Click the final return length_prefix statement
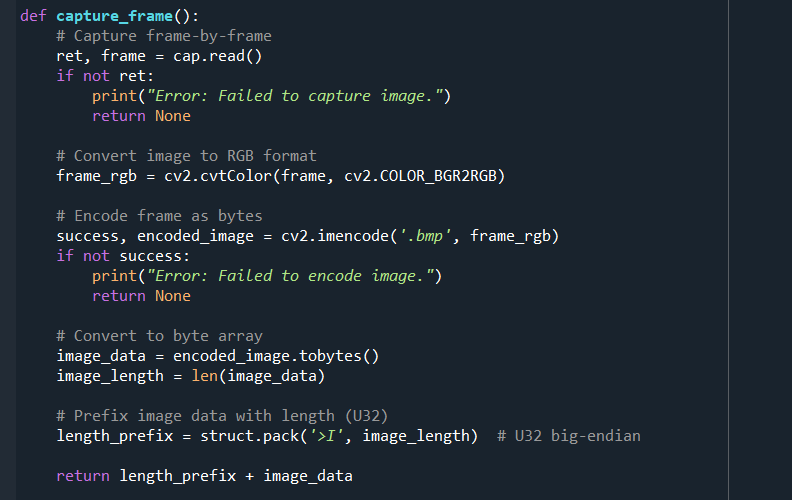Image resolution: width=792 pixels, height=500 pixels. point(204,476)
